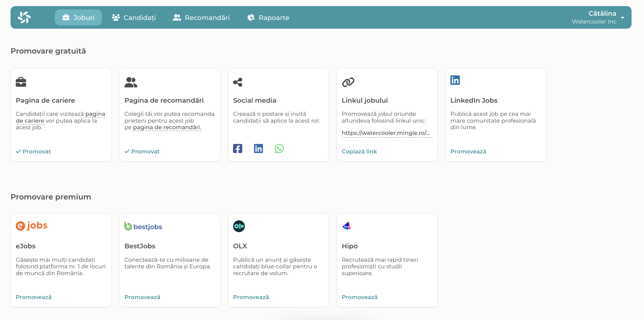Switch to the Recomandări tab
This screenshot has height=320, width=644.
click(x=201, y=17)
